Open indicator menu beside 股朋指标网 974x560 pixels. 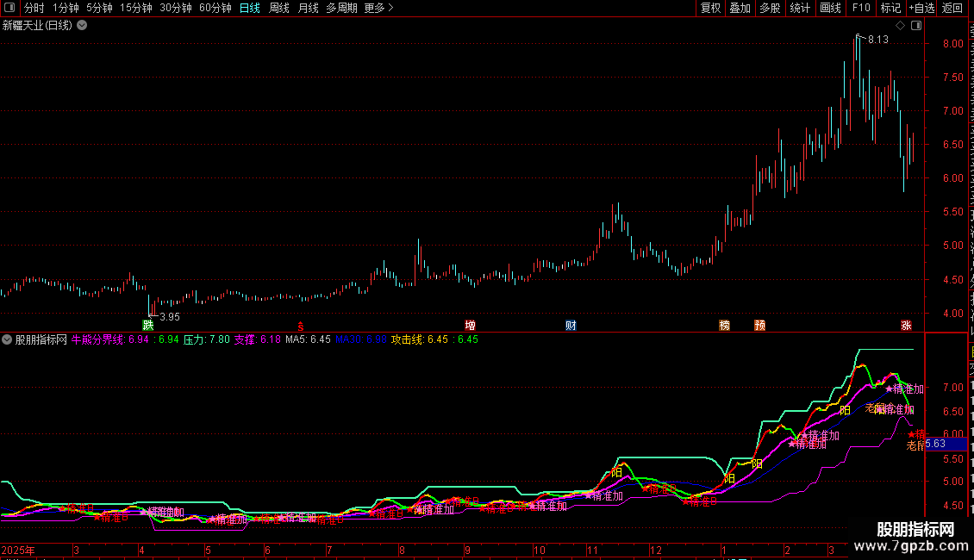7,339
